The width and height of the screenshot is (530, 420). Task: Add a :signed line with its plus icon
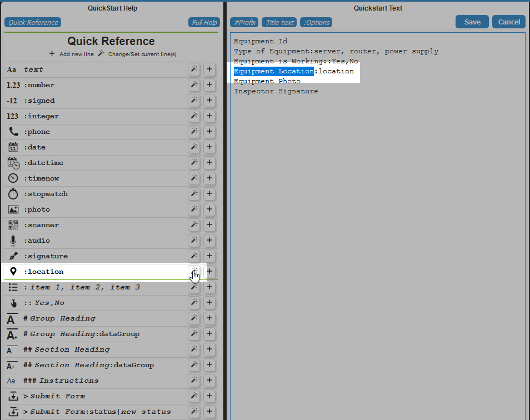tap(209, 101)
